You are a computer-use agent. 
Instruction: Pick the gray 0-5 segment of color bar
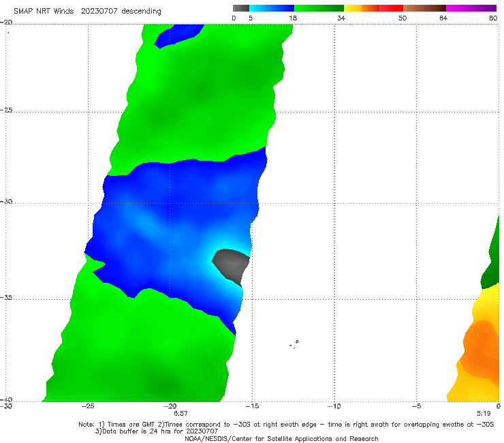[x=241, y=8]
